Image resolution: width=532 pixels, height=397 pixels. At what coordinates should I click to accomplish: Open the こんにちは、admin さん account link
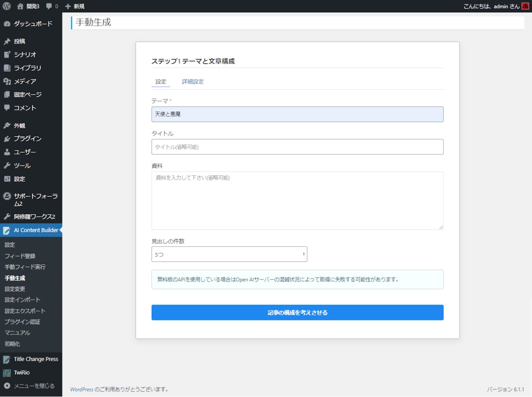pos(491,7)
